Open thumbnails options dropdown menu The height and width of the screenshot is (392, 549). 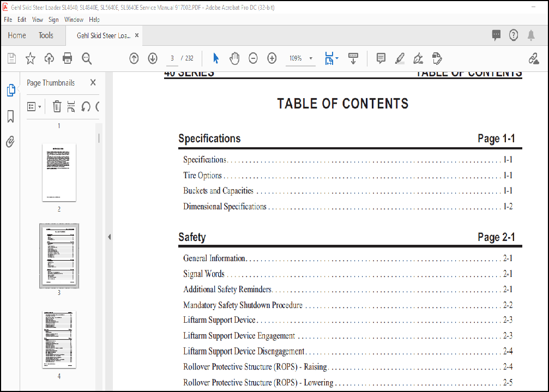(x=34, y=106)
